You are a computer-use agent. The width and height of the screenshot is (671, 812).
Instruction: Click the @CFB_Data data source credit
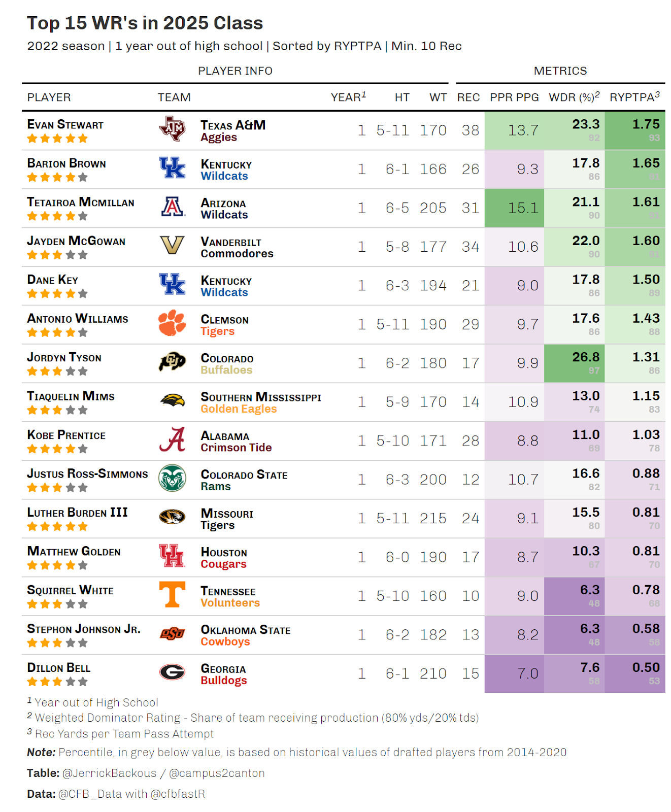tap(89, 794)
